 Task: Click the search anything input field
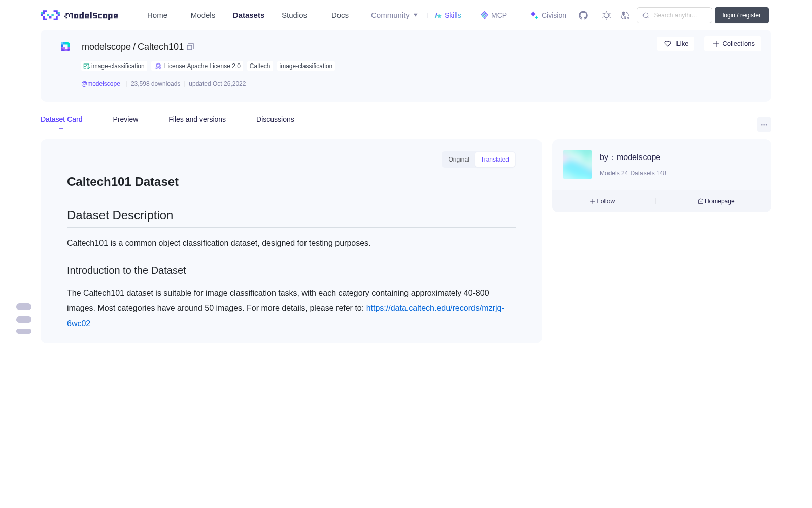[x=674, y=15]
